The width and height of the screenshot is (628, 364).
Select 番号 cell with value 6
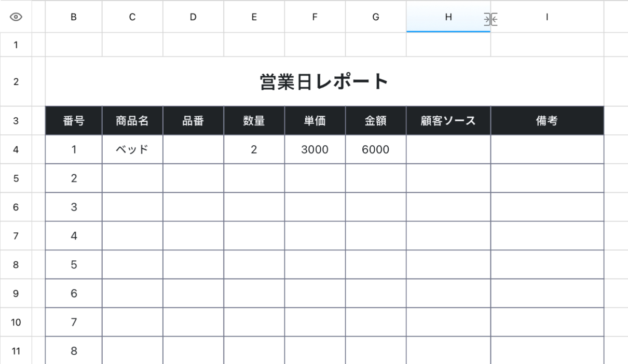click(74, 293)
